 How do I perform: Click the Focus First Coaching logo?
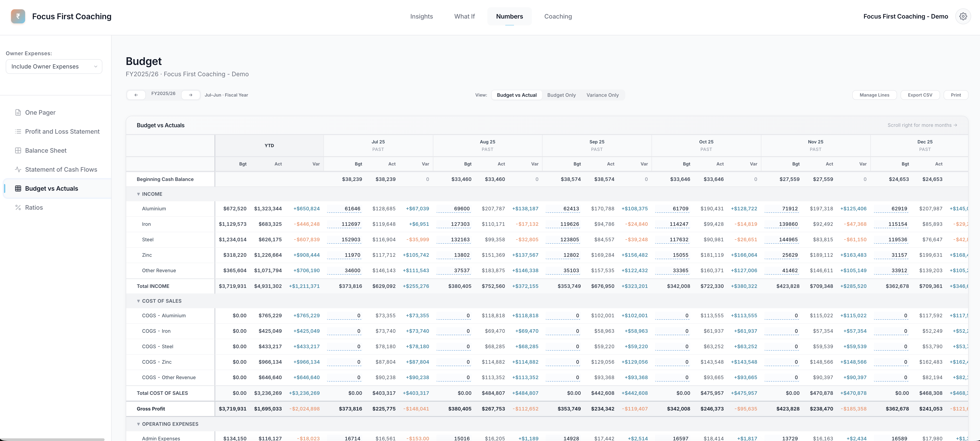(18, 16)
